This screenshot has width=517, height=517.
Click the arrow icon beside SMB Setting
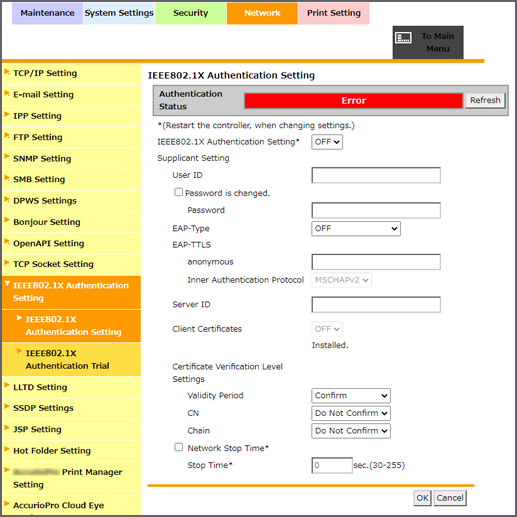(7, 178)
